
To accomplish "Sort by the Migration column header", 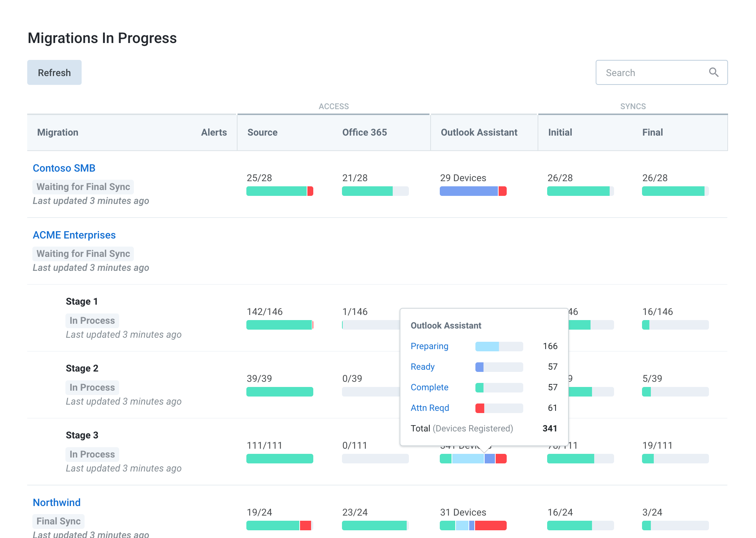I will 58,132.
